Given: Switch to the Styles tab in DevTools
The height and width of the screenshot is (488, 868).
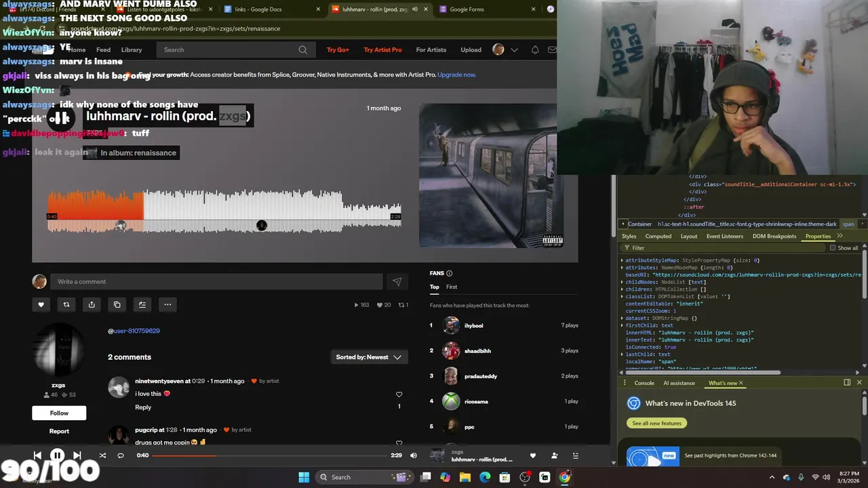Looking at the screenshot, I should pyautogui.click(x=629, y=236).
